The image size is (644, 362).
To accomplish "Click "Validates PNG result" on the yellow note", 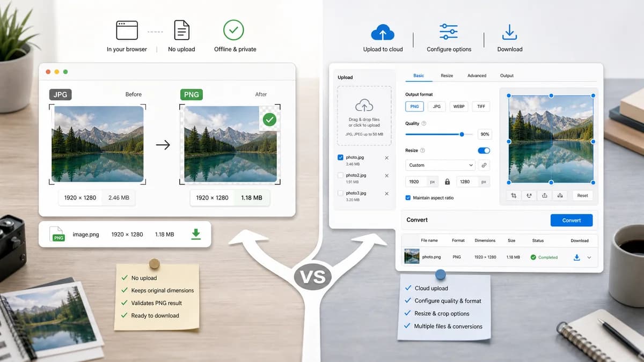I will tap(157, 303).
